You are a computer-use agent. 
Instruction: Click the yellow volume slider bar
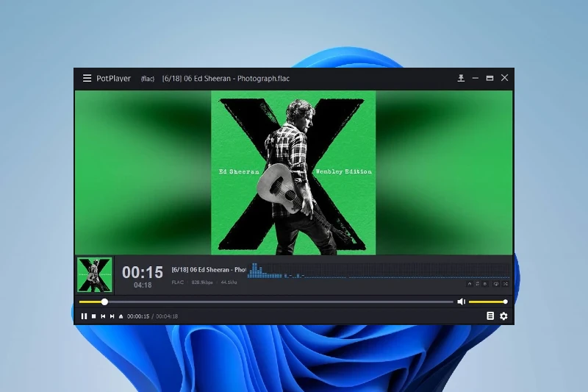(487, 302)
